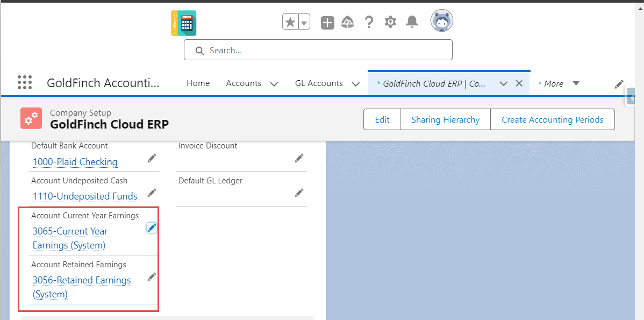Click the GoldFinch Cloud ERP record title
Viewport: 644px width, 320px height.
click(109, 124)
